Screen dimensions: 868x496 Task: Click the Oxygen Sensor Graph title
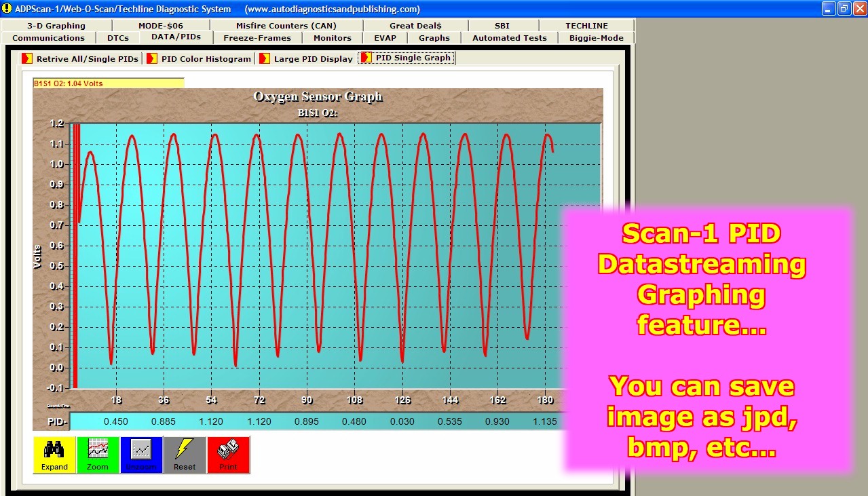318,97
